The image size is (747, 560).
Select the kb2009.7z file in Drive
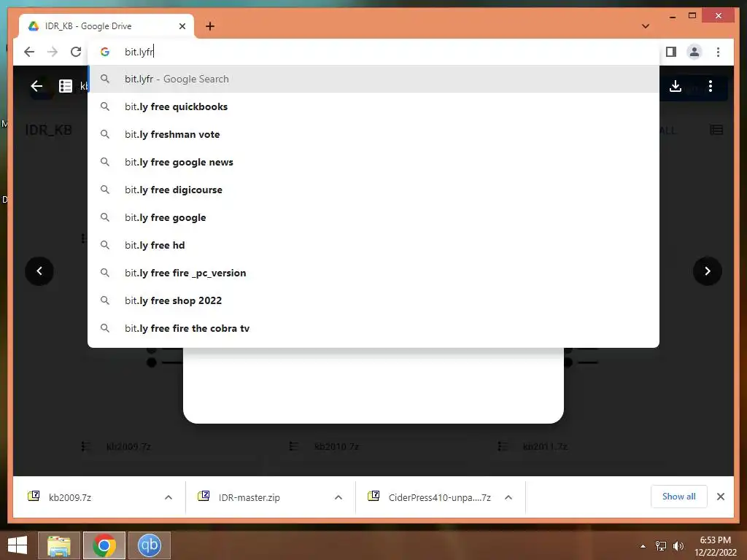128,447
